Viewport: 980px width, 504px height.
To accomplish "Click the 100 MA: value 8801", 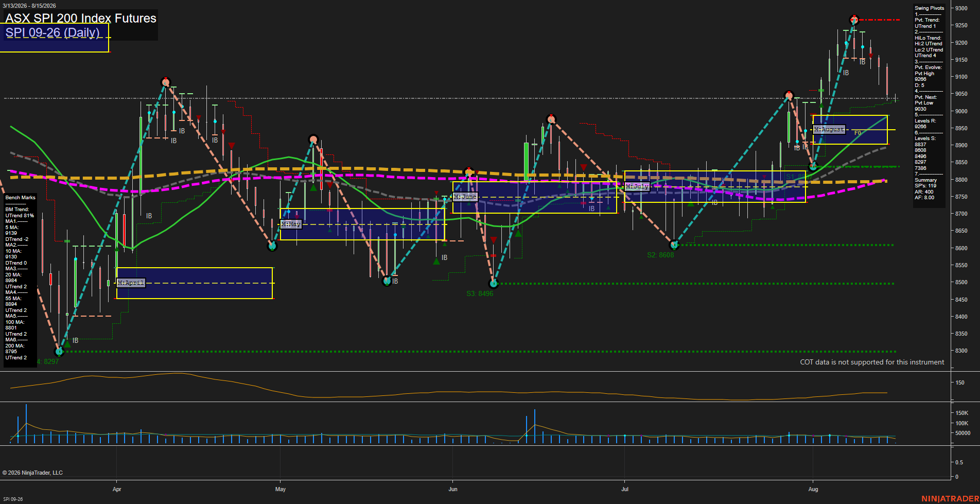I will tap(11, 328).
